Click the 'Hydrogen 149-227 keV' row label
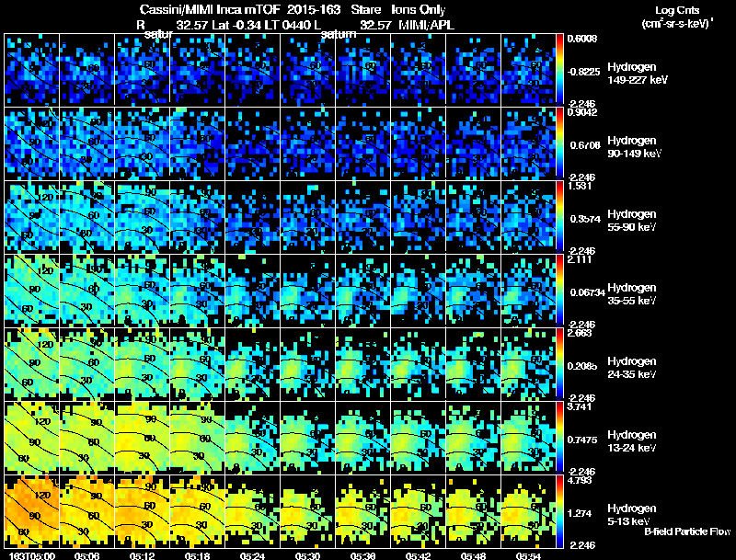The width and height of the screenshot is (736, 560). coord(637,74)
